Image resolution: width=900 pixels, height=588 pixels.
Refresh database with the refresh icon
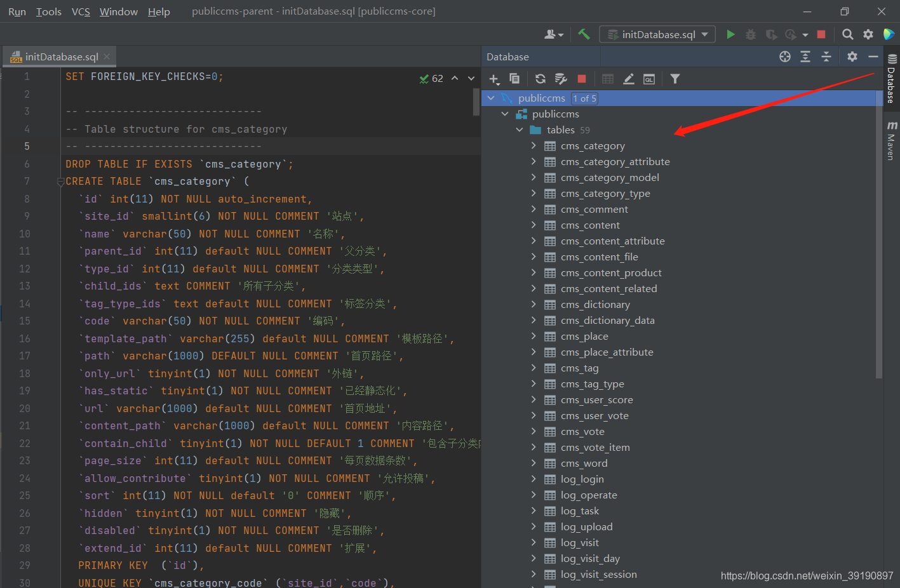tap(541, 79)
